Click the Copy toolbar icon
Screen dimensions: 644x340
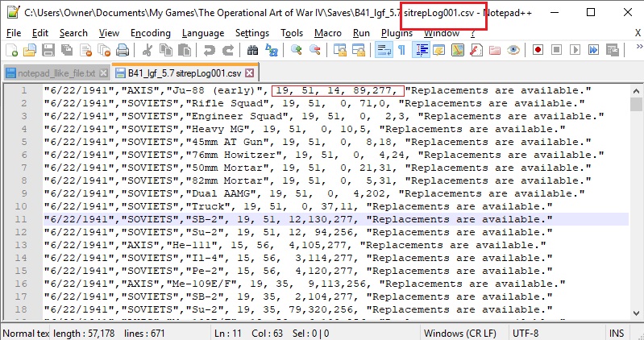click(x=166, y=50)
